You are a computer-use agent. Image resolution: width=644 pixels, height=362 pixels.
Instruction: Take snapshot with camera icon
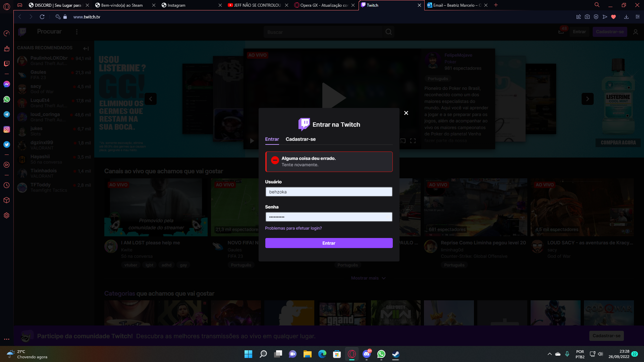(587, 17)
